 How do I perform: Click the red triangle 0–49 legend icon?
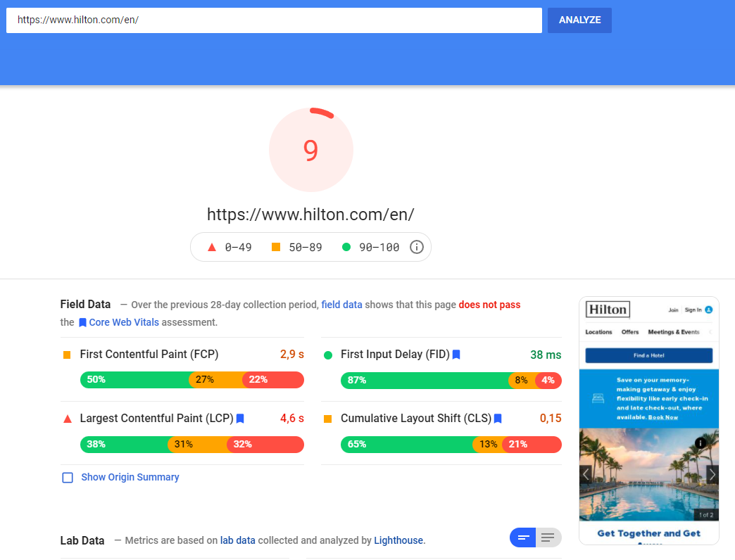point(212,247)
